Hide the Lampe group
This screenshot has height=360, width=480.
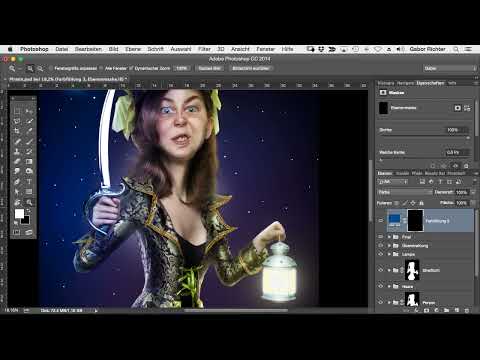pyautogui.click(x=381, y=254)
